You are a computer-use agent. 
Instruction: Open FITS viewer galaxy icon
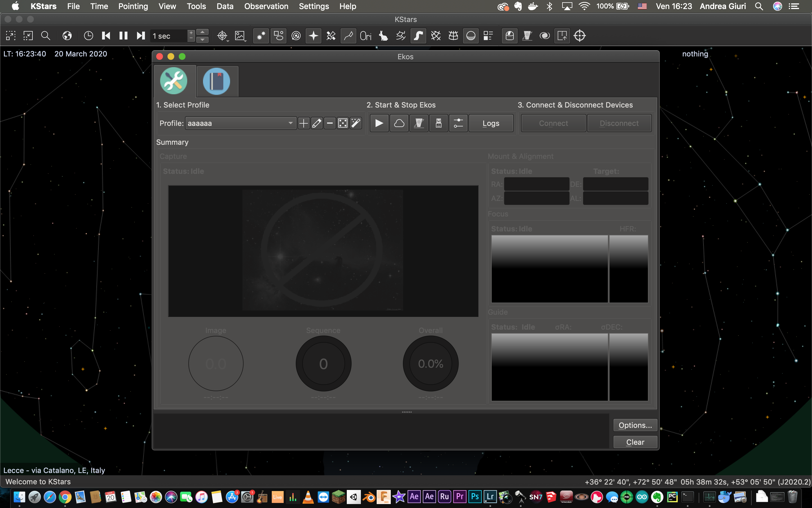click(545, 36)
